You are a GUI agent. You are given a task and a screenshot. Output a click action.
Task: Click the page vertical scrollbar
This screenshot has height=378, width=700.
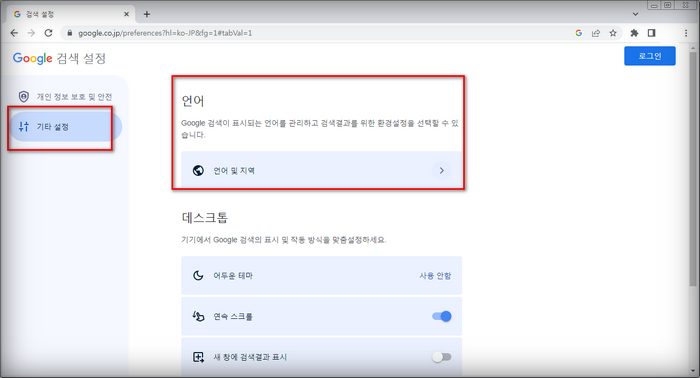(693, 170)
